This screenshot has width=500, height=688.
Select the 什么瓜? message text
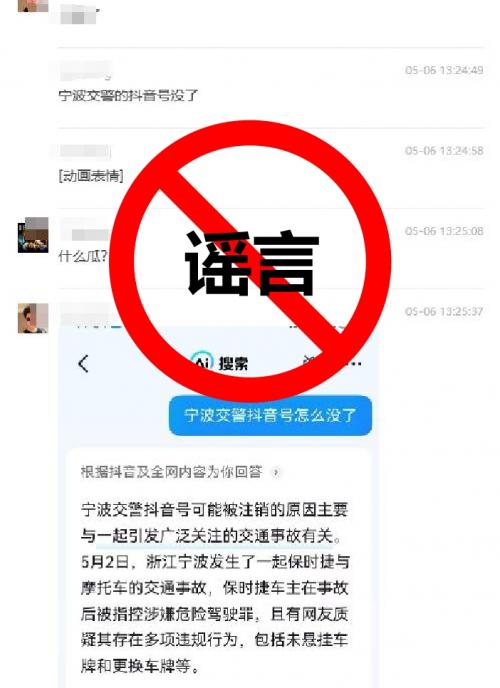82,256
